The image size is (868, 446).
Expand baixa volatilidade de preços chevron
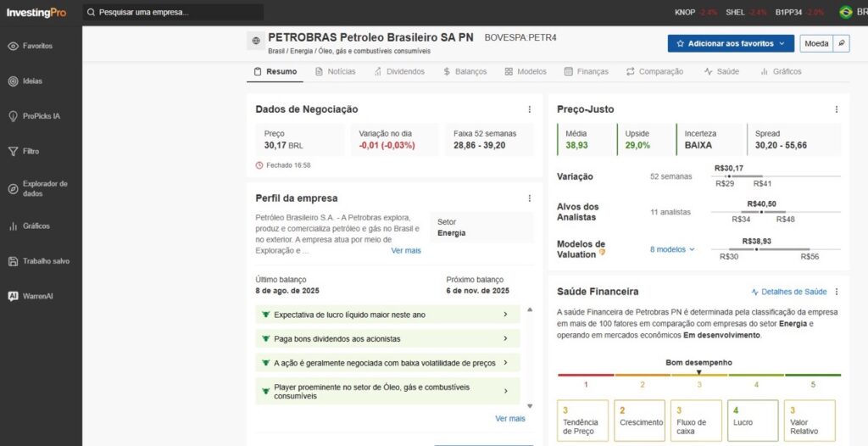pyautogui.click(x=505, y=362)
